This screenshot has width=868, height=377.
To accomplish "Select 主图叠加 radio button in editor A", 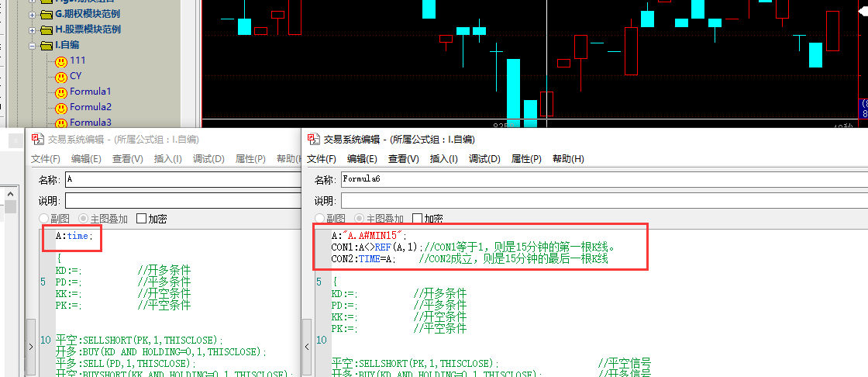I will [x=83, y=219].
